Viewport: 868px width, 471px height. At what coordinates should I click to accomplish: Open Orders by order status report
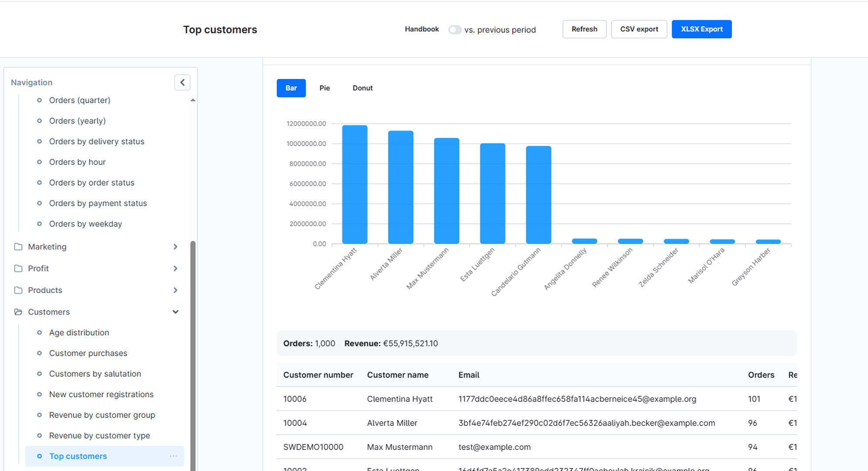click(92, 183)
